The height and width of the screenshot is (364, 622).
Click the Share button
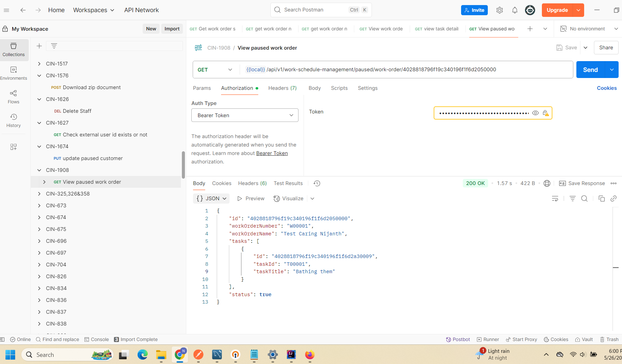click(x=606, y=48)
